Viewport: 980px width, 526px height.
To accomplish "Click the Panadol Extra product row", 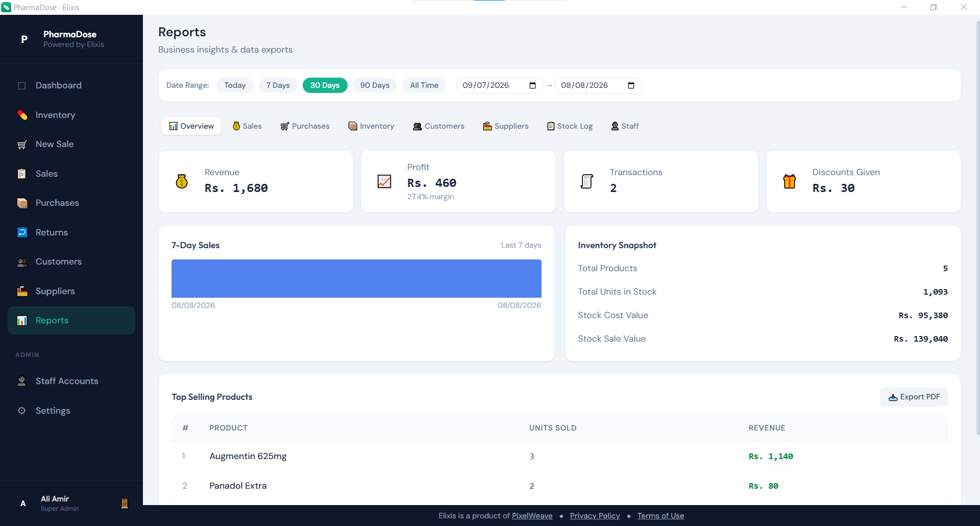I will (559, 486).
